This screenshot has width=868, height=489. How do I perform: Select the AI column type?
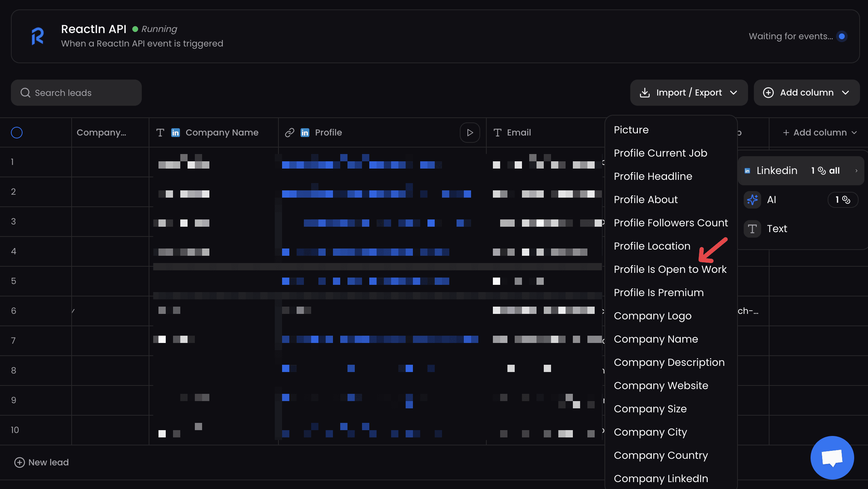coord(801,199)
